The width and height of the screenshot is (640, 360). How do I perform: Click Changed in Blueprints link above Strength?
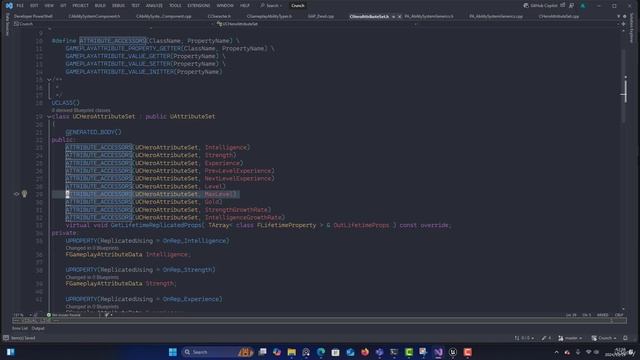click(x=92, y=277)
